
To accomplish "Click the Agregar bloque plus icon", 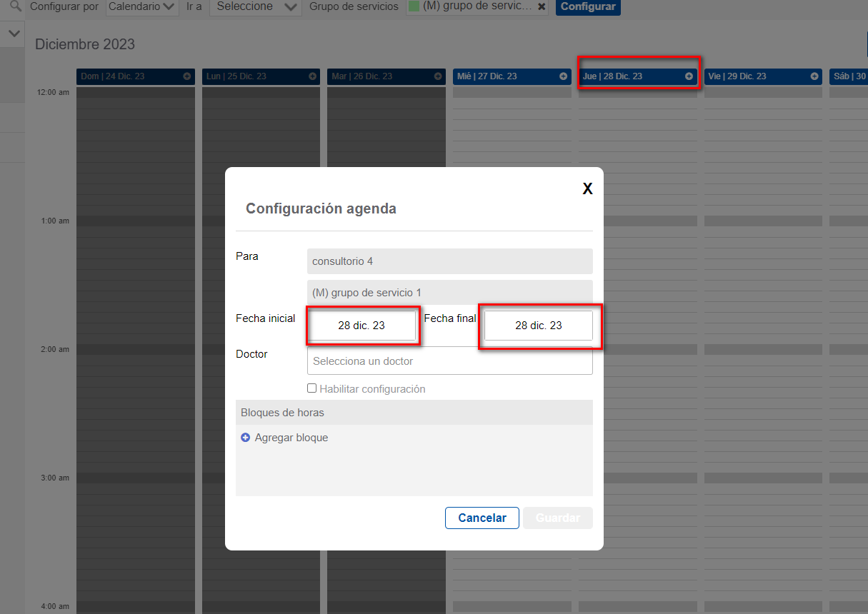I will (245, 437).
